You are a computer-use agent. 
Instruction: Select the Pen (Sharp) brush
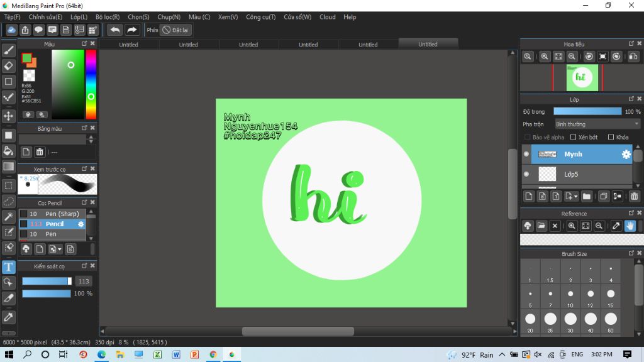coord(52,214)
